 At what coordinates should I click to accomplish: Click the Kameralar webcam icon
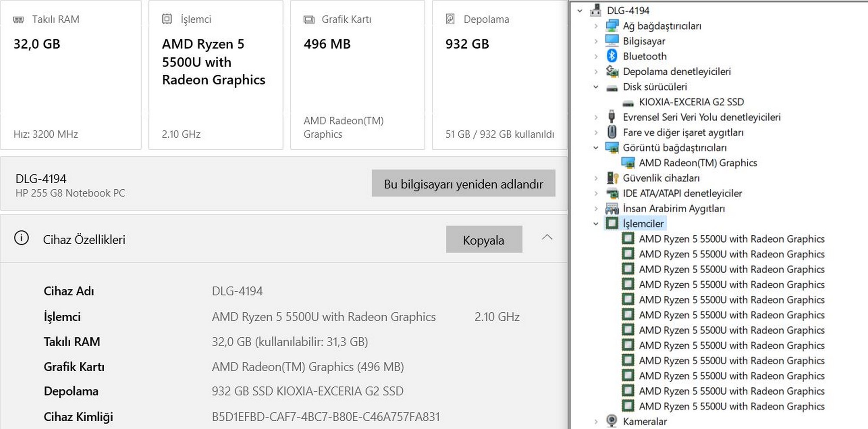(612, 421)
